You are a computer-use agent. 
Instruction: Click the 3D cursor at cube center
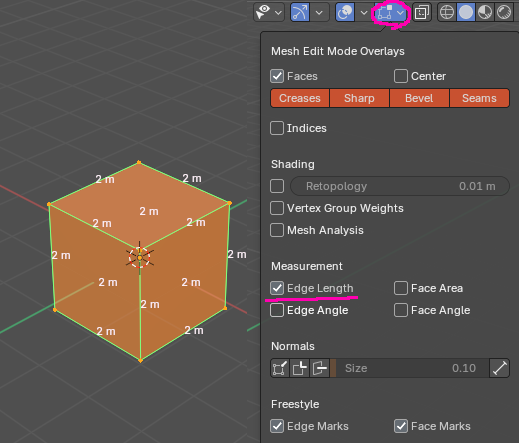pos(140,257)
